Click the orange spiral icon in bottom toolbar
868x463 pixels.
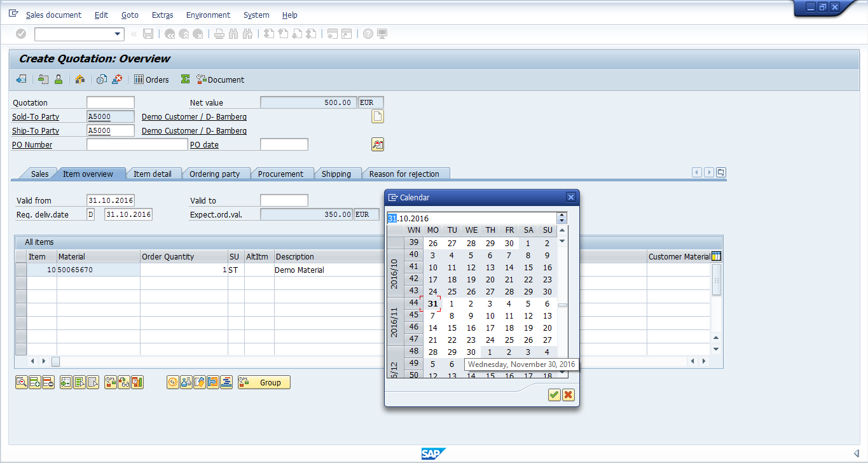173,382
